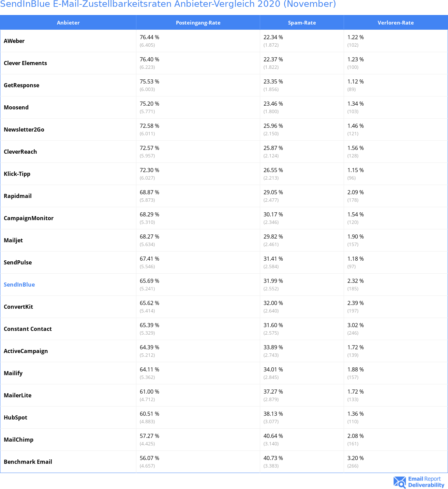Click the page title about SendInBlue Zustellbarkeitsraten
Screen dimensions: 448x489
(168, 4)
